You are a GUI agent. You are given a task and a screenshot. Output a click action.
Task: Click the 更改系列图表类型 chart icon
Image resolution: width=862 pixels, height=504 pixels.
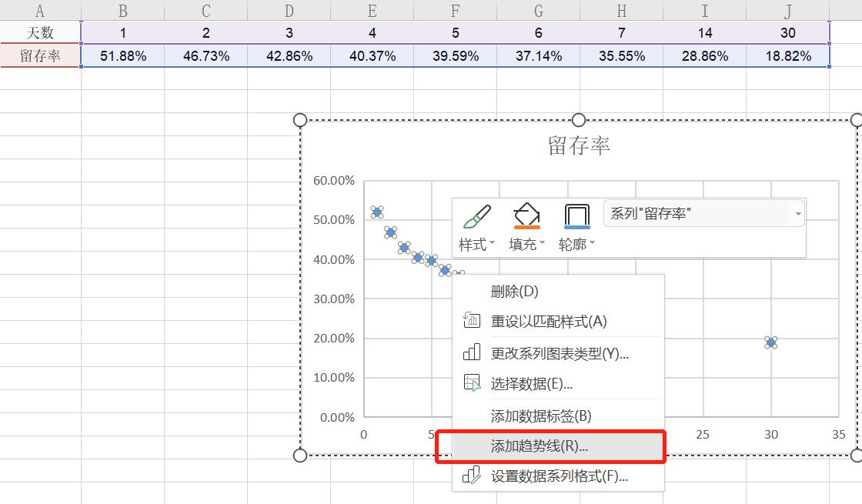[x=472, y=352]
